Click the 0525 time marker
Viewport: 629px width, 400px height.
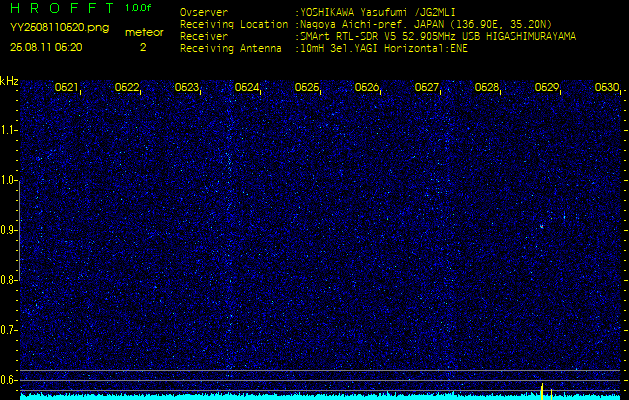pos(307,87)
